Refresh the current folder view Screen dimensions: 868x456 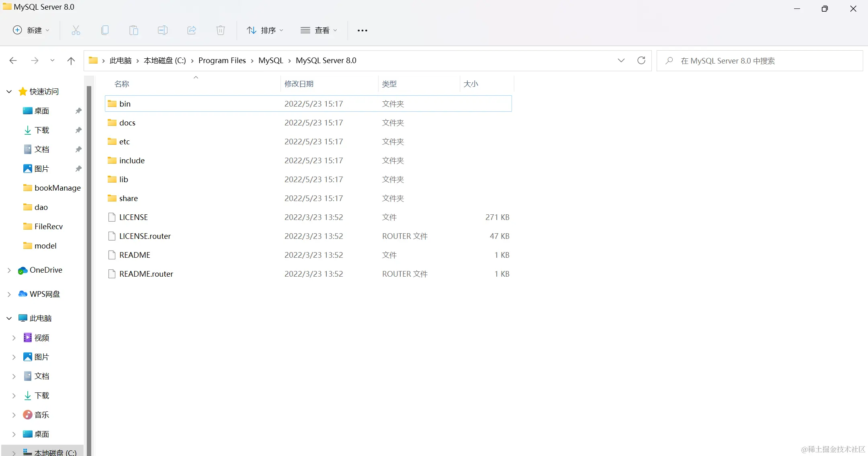click(x=641, y=60)
